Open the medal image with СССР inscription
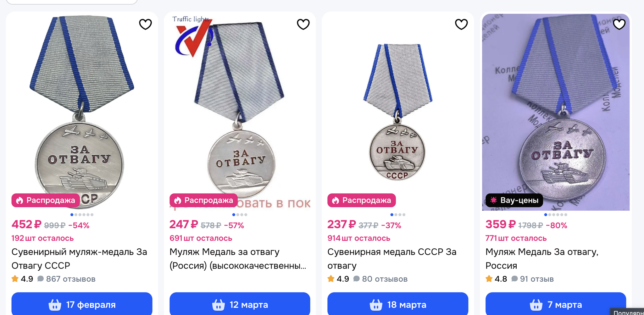The image size is (644, 315). coord(398,112)
